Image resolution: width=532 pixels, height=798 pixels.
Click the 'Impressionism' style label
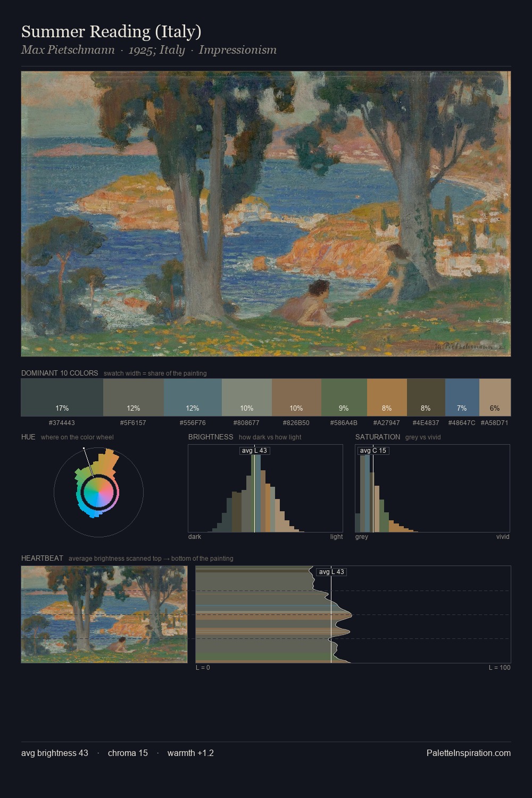238,50
